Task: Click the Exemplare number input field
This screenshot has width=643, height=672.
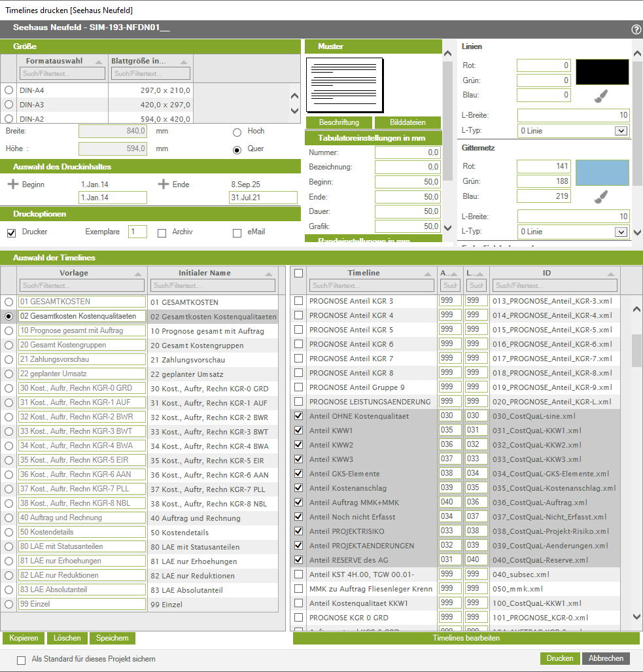Action: (137, 232)
